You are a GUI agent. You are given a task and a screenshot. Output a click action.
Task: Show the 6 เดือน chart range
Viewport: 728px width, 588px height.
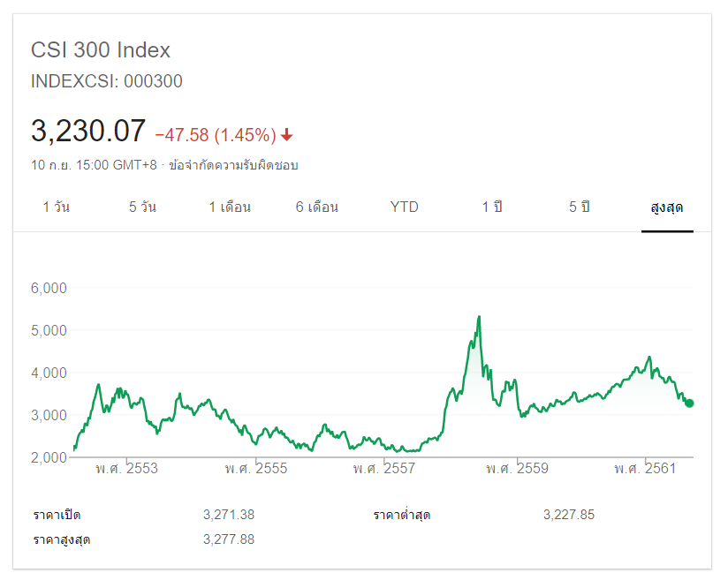[x=317, y=207]
